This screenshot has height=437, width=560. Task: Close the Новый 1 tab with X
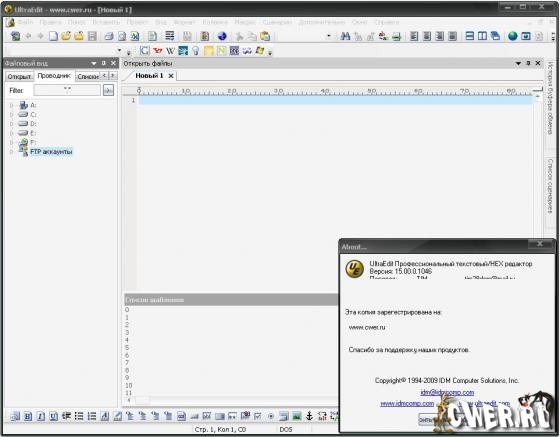171,76
